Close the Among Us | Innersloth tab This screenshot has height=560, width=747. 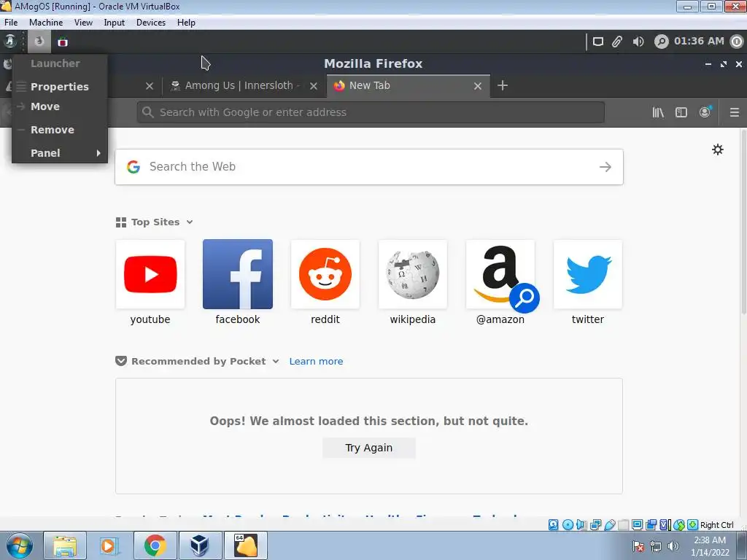314,86
